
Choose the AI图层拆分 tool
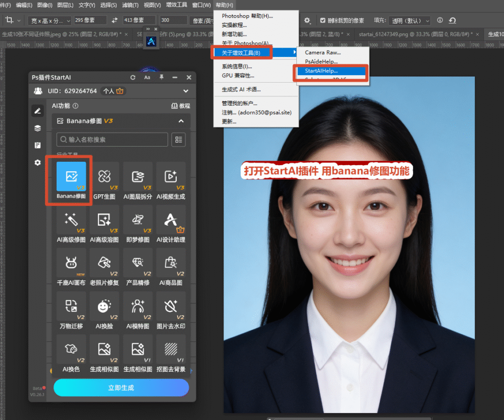pos(138,180)
